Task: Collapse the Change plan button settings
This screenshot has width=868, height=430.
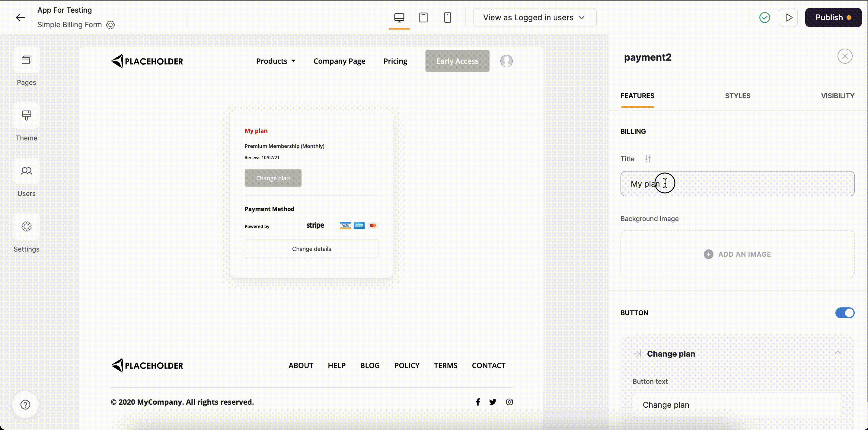Action: [x=838, y=352]
